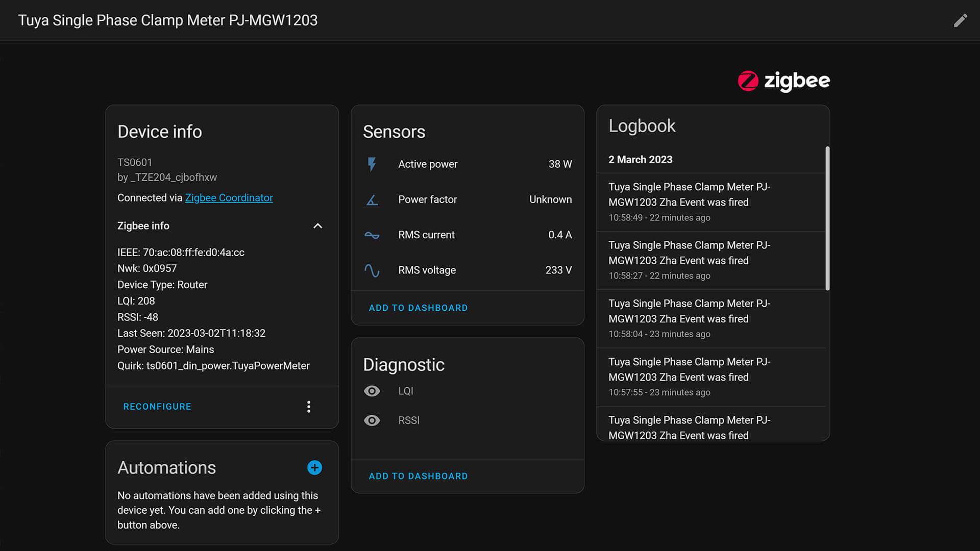The image size is (980, 551).
Task: Click the TS0601 model text
Action: pyautogui.click(x=135, y=162)
